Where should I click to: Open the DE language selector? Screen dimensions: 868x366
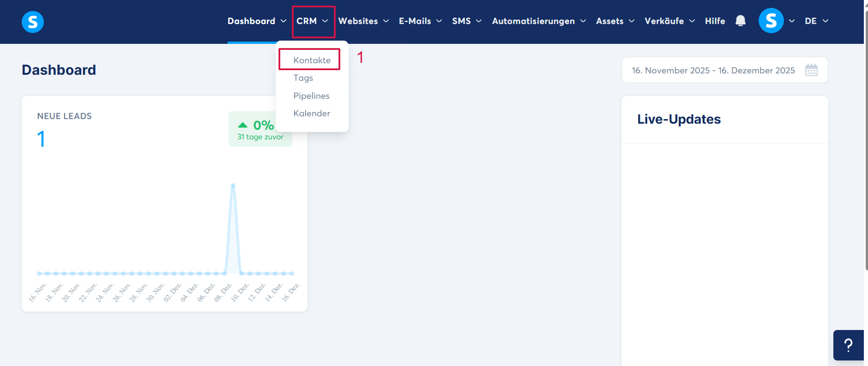click(x=816, y=21)
